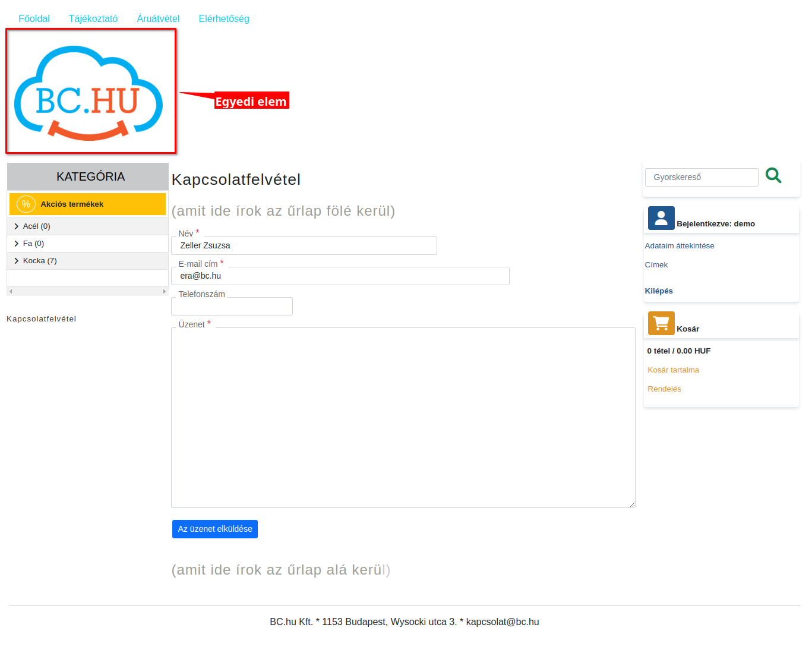This screenshot has width=812, height=653.
Task: Open the Tájékoztató menu item
Action: (93, 18)
